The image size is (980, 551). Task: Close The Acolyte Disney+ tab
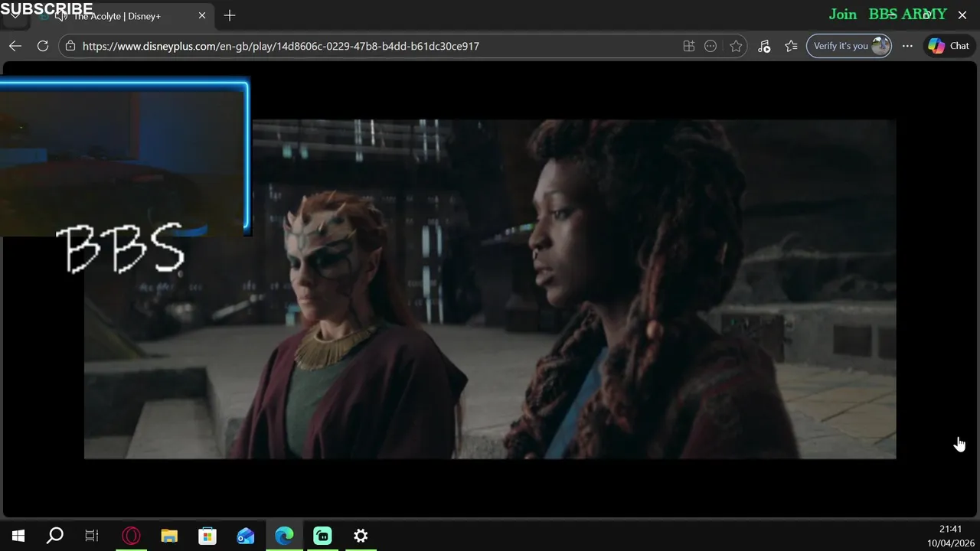click(x=202, y=15)
